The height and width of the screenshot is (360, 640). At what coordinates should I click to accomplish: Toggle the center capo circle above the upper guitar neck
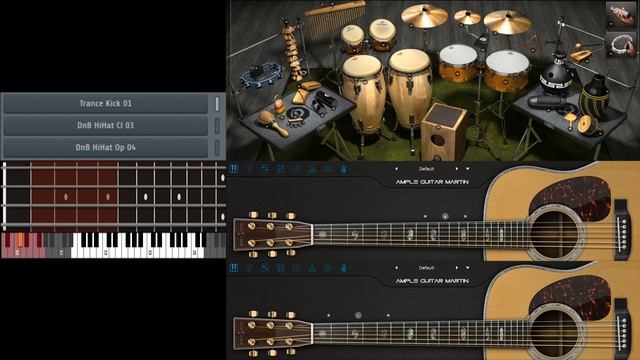click(445, 216)
